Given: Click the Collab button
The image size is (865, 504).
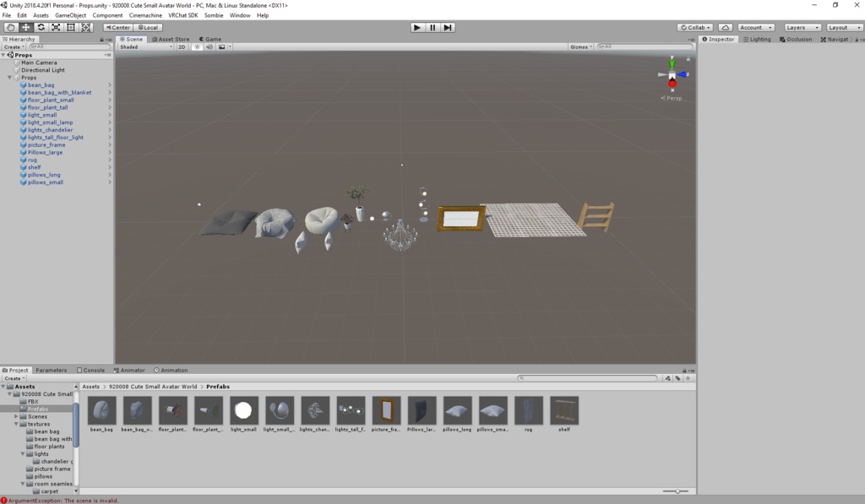Looking at the screenshot, I should (694, 27).
